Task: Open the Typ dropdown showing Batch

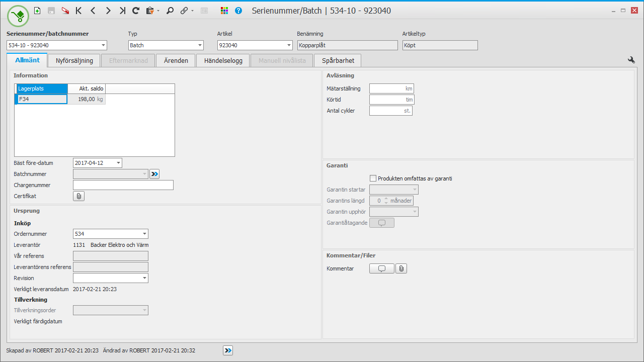Action: [200, 45]
